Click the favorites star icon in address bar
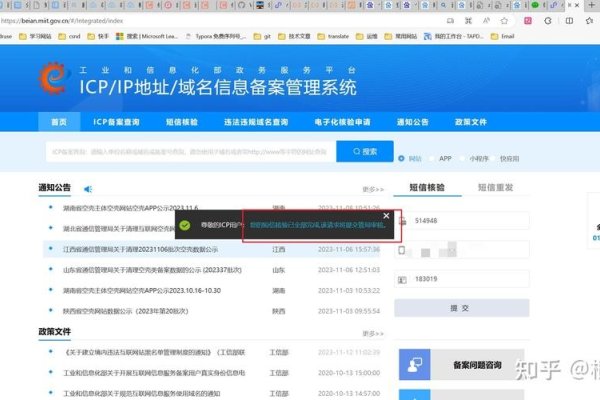This screenshot has height=400, width=600. [x=504, y=21]
